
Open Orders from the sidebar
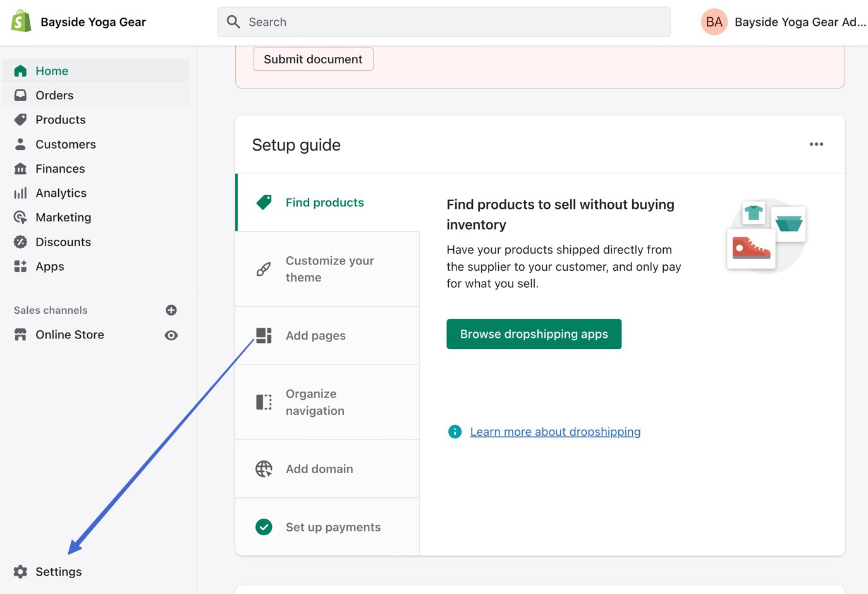click(54, 96)
